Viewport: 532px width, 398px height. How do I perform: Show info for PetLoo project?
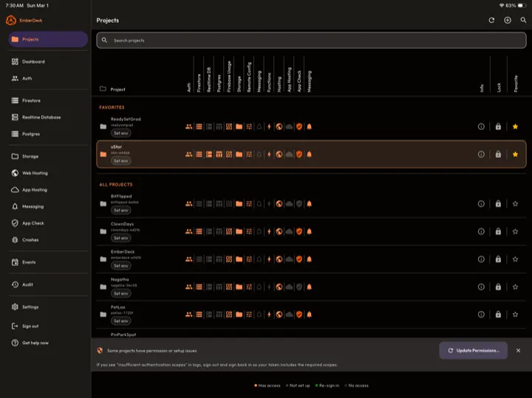(481, 315)
